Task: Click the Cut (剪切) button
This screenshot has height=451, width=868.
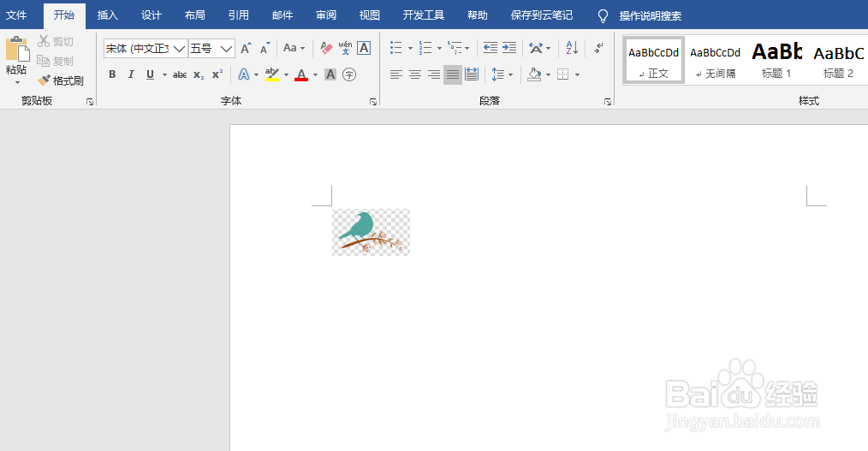Action: tap(56, 41)
